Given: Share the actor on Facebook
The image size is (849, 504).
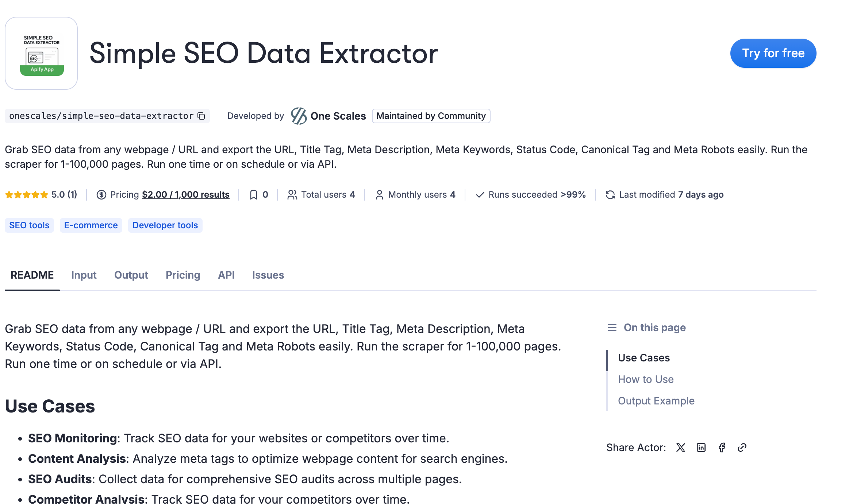Looking at the screenshot, I should pyautogui.click(x=722, y=447).
